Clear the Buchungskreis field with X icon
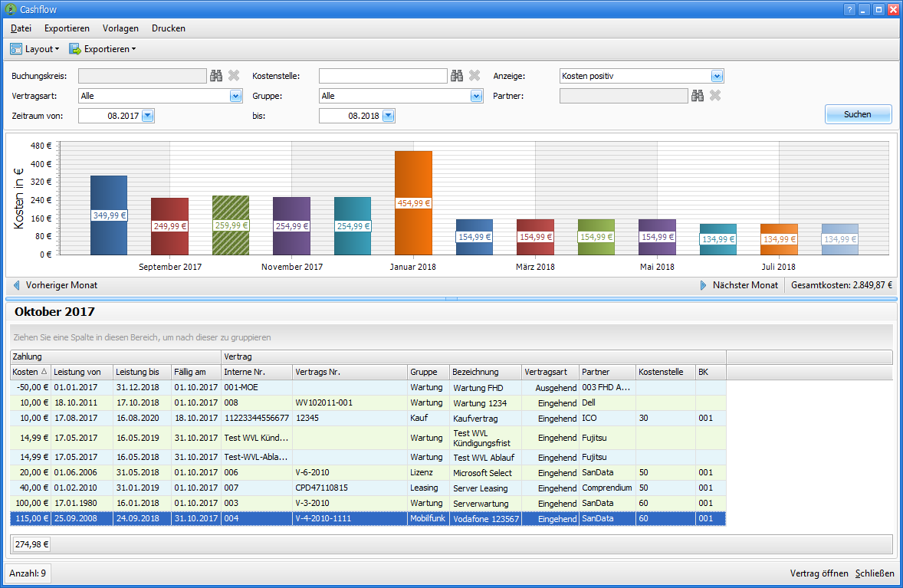The image size is (903, 588). point(234,75)
